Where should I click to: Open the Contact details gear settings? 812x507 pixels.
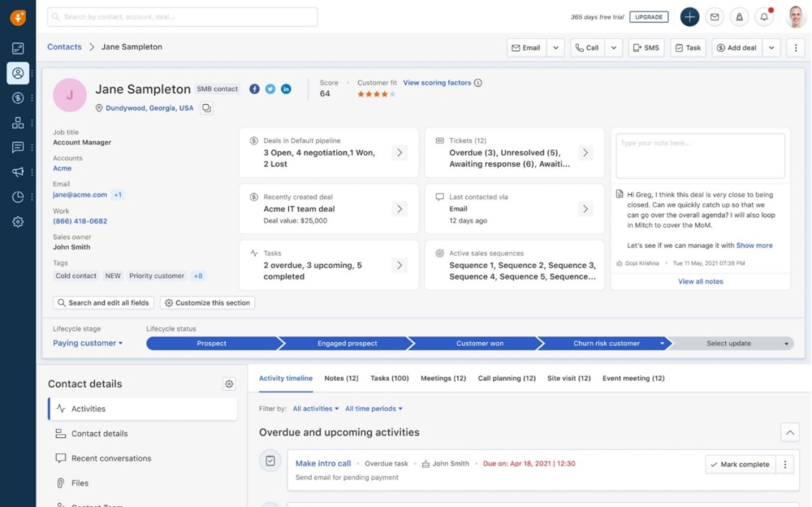click(x=229, y=384)
